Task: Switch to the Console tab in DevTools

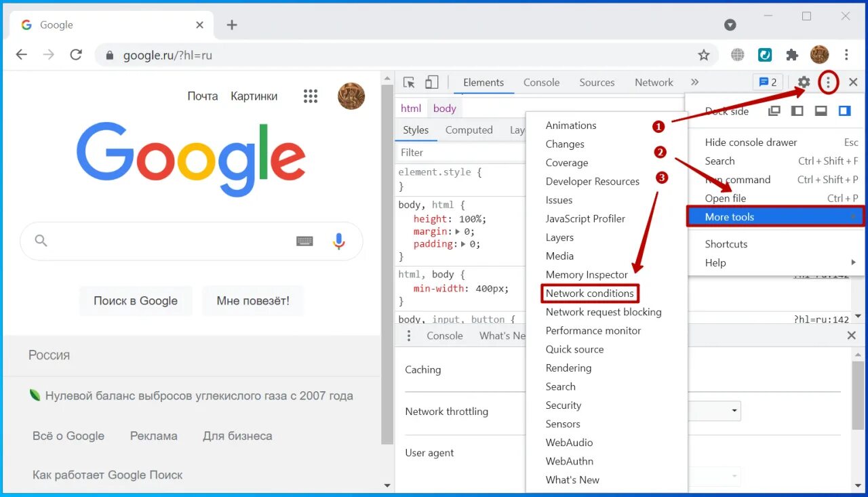Action: [x=541, y=83]
